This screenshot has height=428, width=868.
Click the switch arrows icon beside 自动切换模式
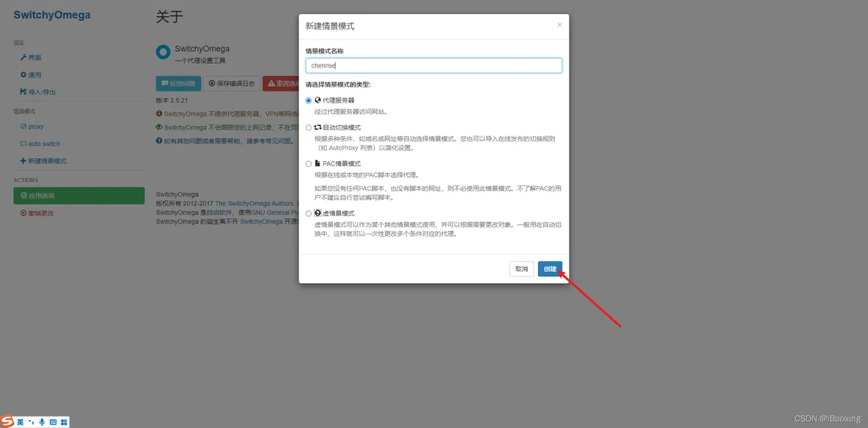(x=317, y=128)
